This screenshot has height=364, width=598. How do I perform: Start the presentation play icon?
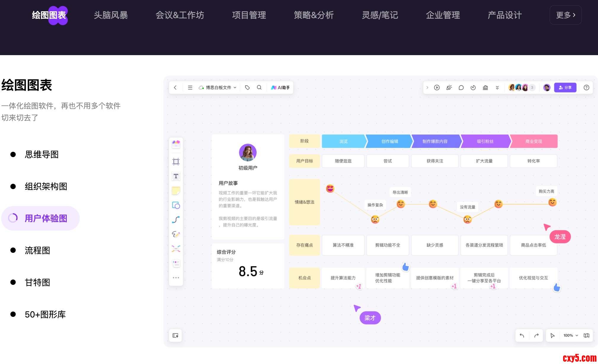pos(437,87)
